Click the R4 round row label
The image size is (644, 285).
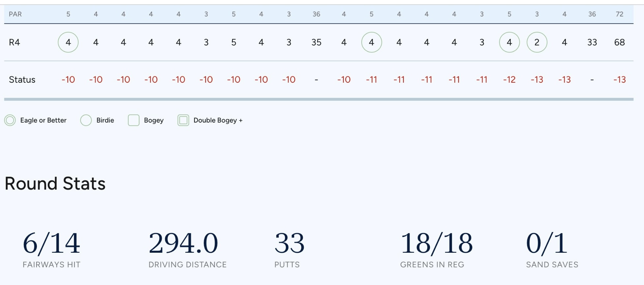click(x=15, y=42)
